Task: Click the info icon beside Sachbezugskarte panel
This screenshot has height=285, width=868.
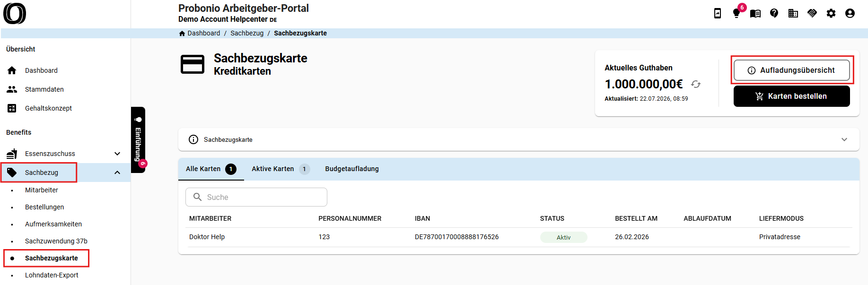Action: [193, 139]
